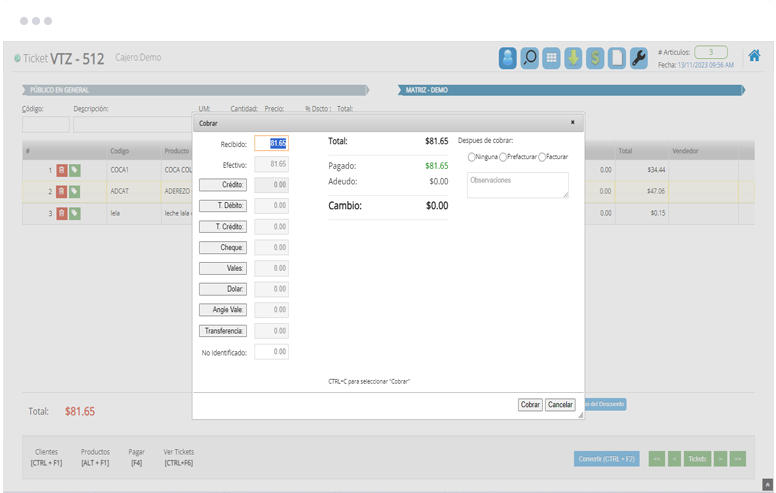Click the No Identificado amount field

[271, 352]
